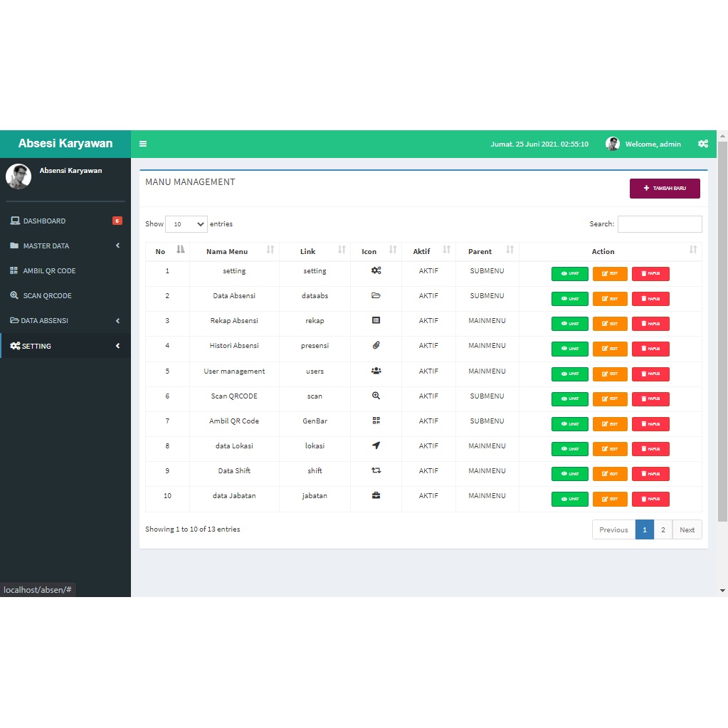
Task: Expand the Master Data sidebar menu
Action: [x=65, y=246]
